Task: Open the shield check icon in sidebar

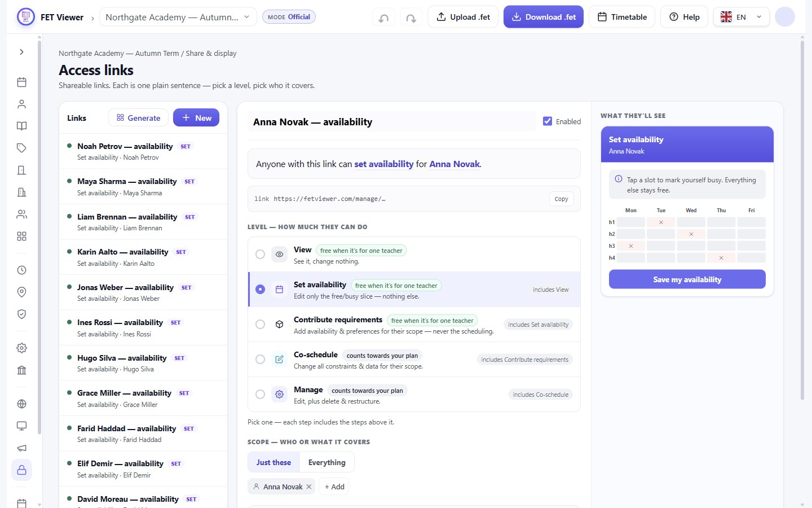Action: pos(22,314)
